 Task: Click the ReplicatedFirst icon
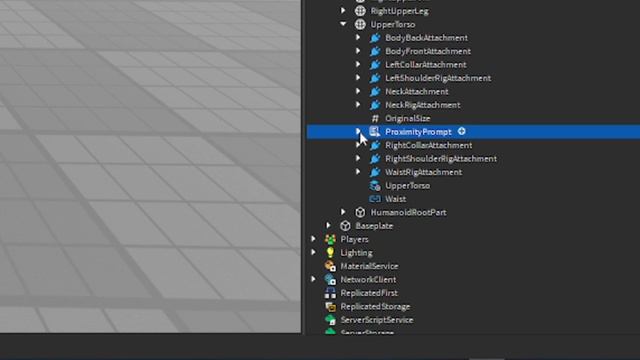(330, 293)
